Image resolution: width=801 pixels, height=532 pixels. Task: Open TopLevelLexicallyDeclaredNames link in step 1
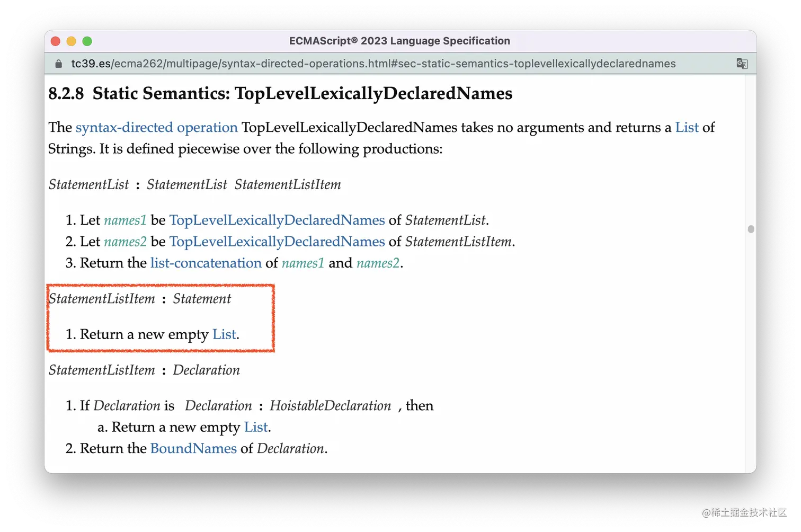pos(277,220)
